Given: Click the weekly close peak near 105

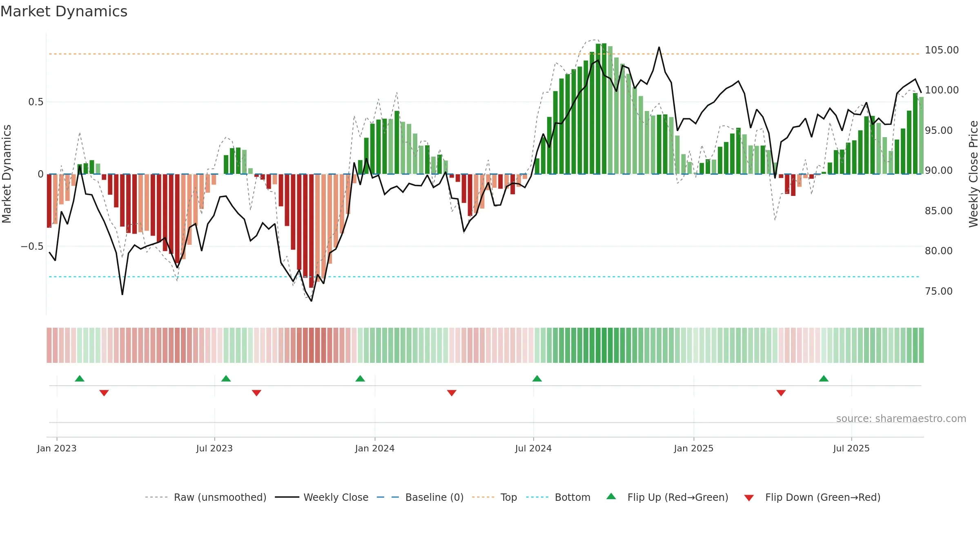Looking at the screenshot, I should point(659,47).
